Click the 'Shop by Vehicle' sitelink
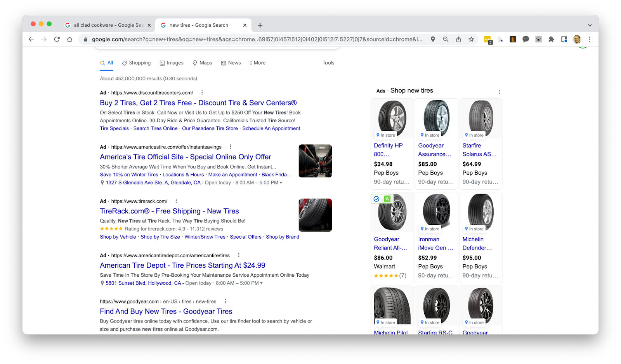The image size is (621, 364). (118, 237)
